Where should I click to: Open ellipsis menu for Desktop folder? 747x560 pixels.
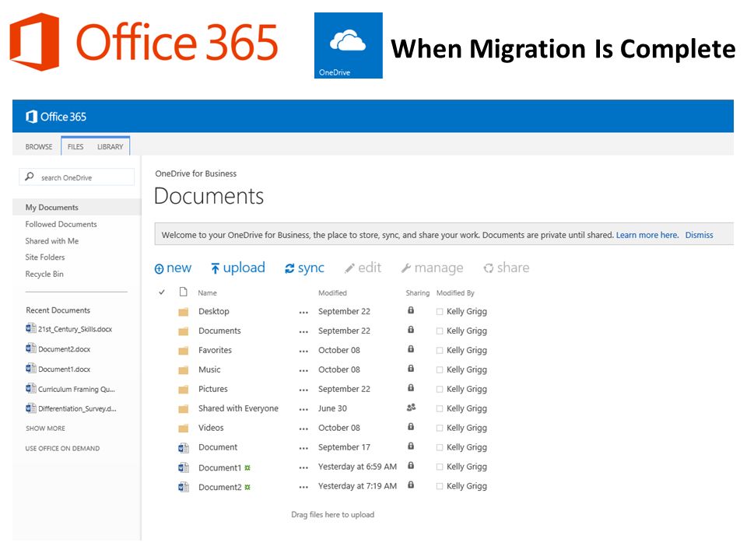[303, 313]
